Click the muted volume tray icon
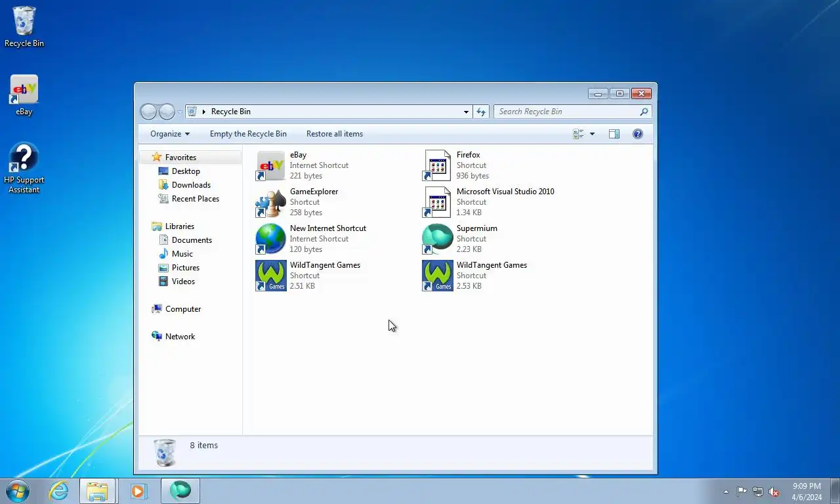840x504 pixels. point(774,492)
